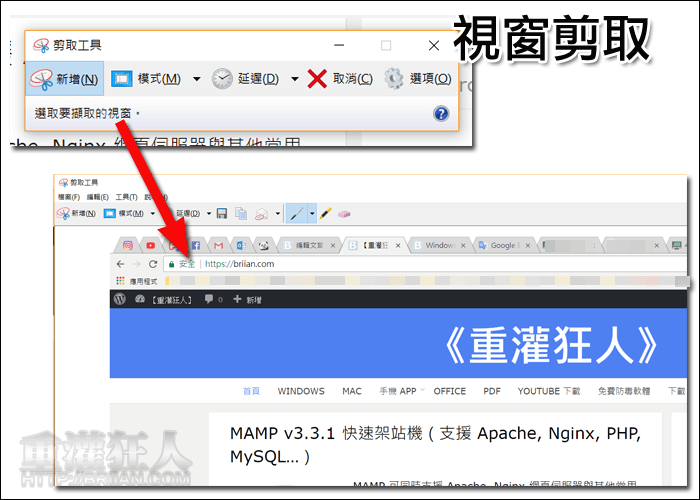
Task: Click the copy icon in the lower toolbar
Action: pyautogui.click(x=241, y=213)
